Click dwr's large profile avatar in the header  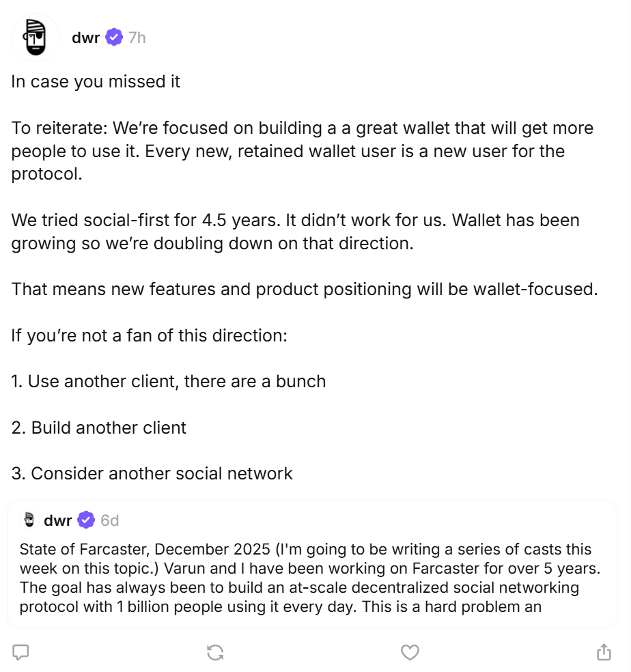tap(36, 37)
